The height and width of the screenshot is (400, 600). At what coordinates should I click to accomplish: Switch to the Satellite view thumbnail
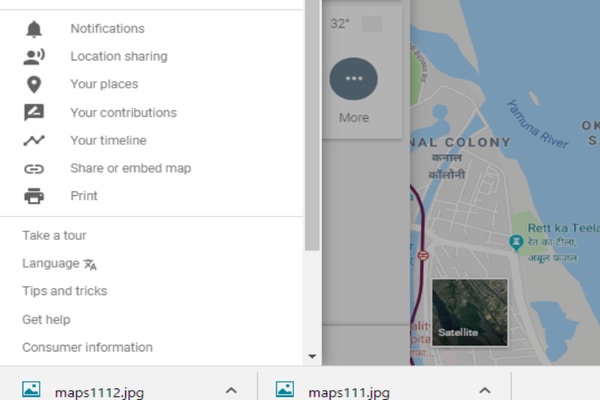click(x=470, y=312)
